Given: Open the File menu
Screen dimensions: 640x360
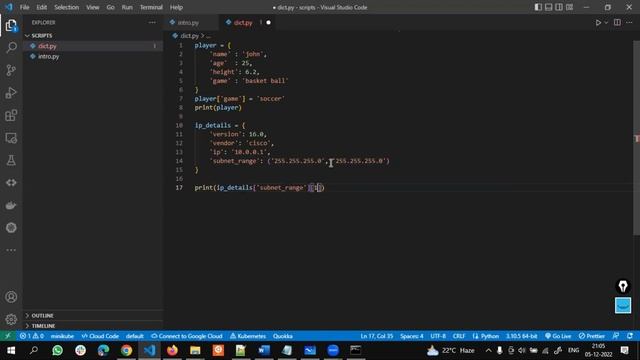Looking at the screenshot, I should [24, 7].
